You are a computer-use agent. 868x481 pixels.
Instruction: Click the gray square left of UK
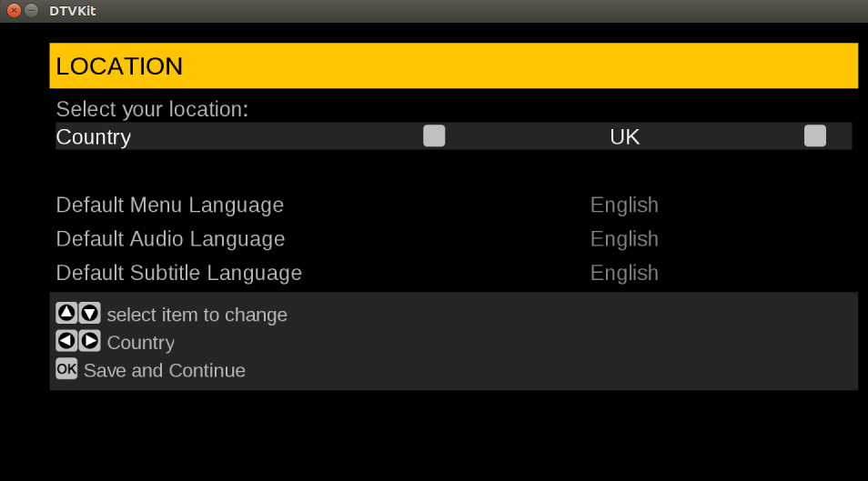point(434,136)
